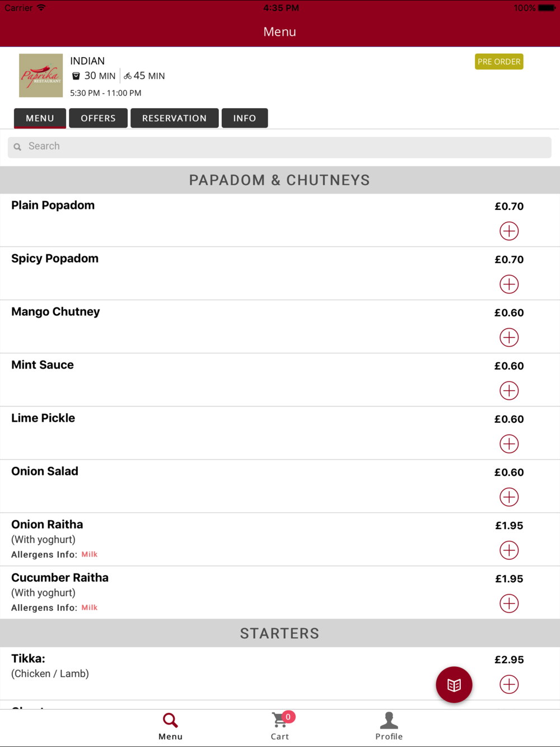The width and height of the screenshot is (560, 747).
Task: Tap the Paprika restaurant logo
Action: (x=41, y=76)
